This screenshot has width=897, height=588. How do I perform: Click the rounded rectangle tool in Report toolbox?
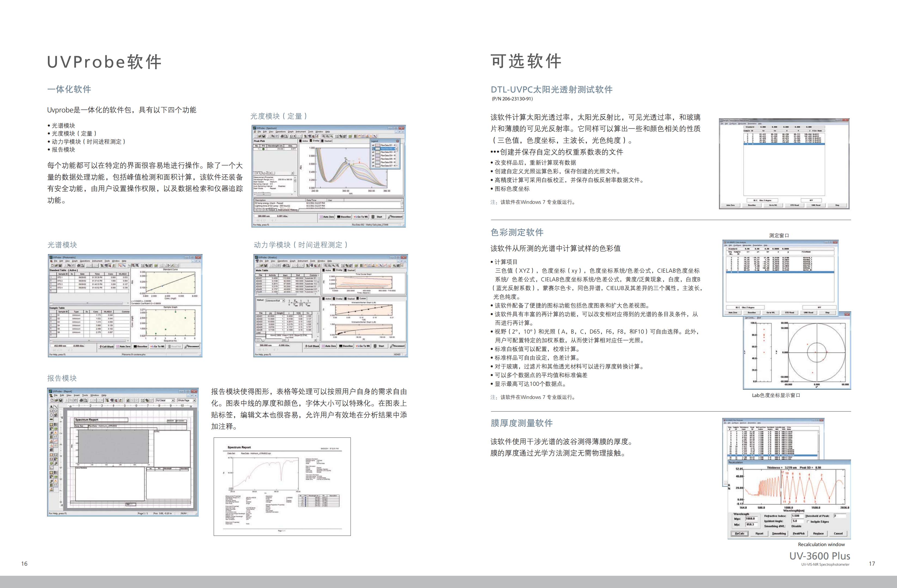click(x=56, y=411)
